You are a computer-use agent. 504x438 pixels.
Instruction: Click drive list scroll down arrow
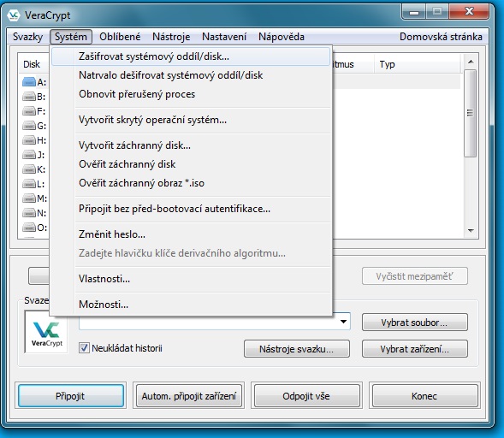[471, 231]
